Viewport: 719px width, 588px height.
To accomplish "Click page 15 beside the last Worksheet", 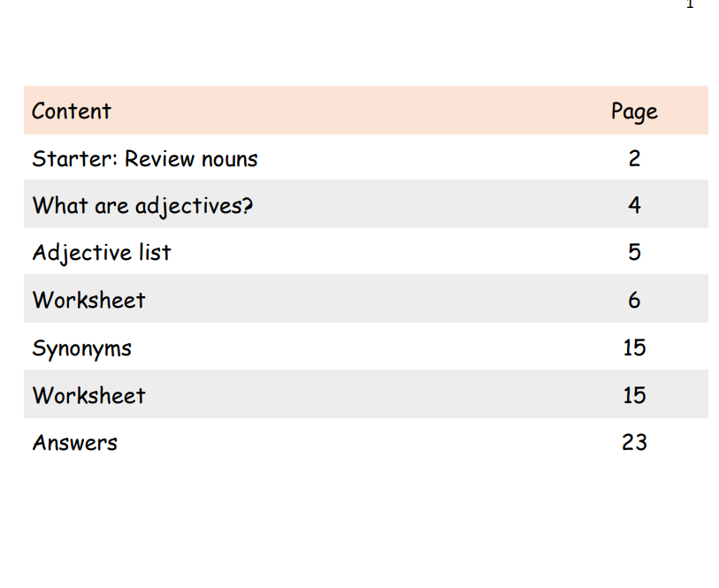I will click(634, 395).
